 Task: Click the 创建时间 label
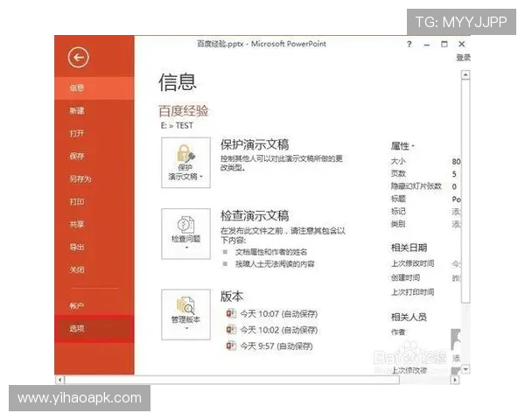pos(405,277)
